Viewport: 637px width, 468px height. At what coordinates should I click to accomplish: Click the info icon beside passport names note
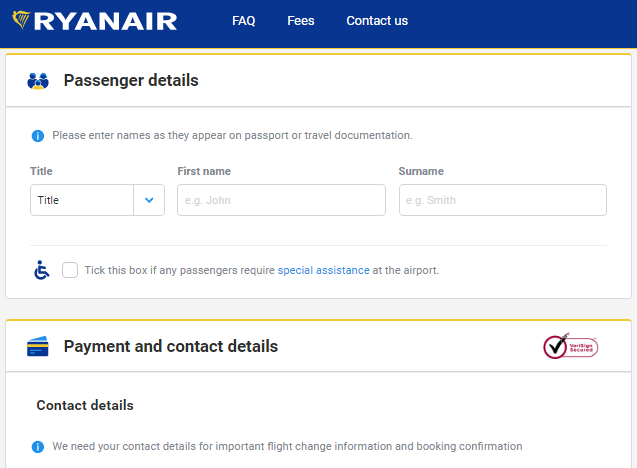38,136
